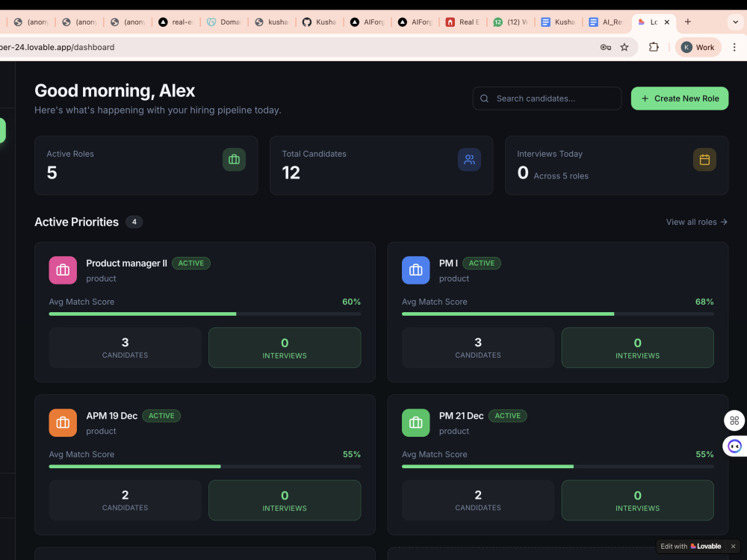Switch to the Kusha document tab
Screen dimensions: 747x560
[x=558, y=22]
